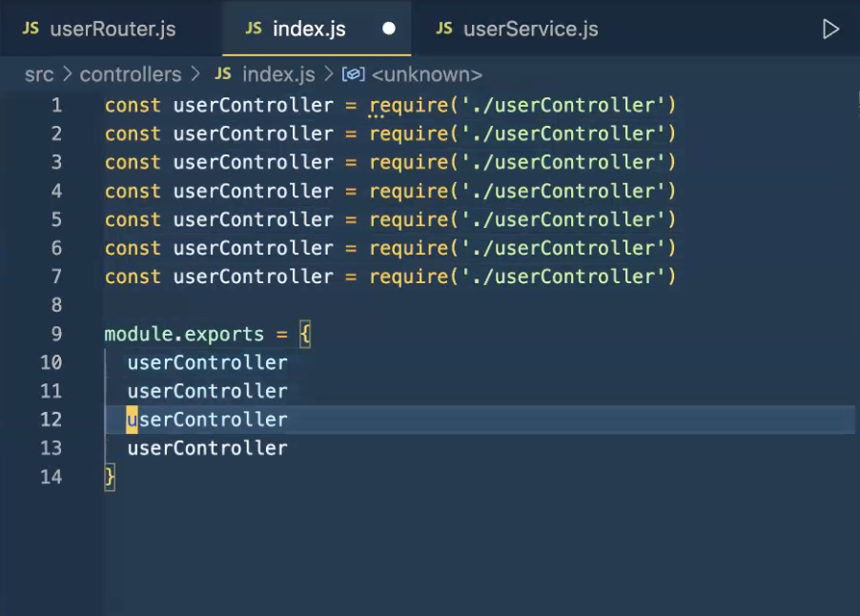Click the JS file icon on userService.js tab
Image resolution: width=860 pixels, height=616 pixels.
pos(444,28)
